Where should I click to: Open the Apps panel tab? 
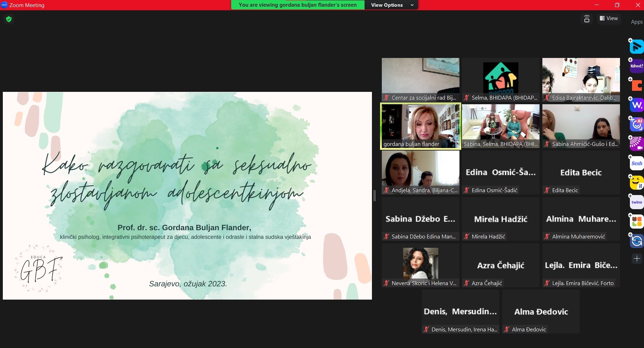click(x=637, y=22)
